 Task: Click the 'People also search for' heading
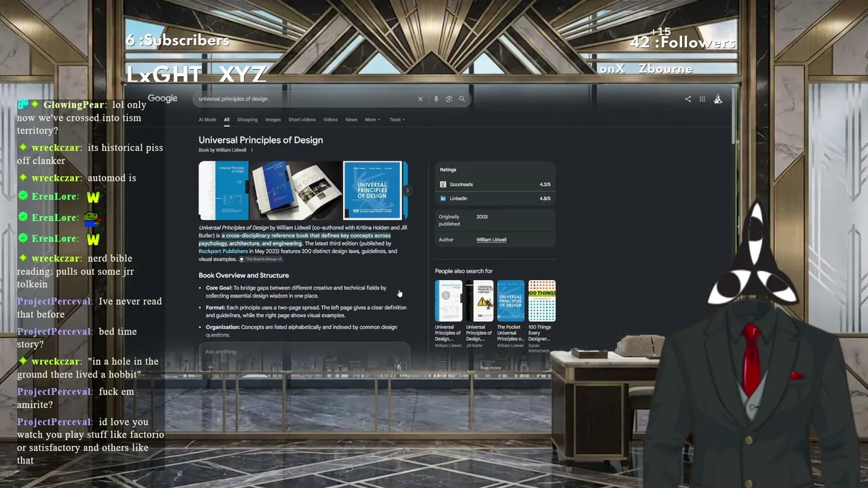pos(464,271)
